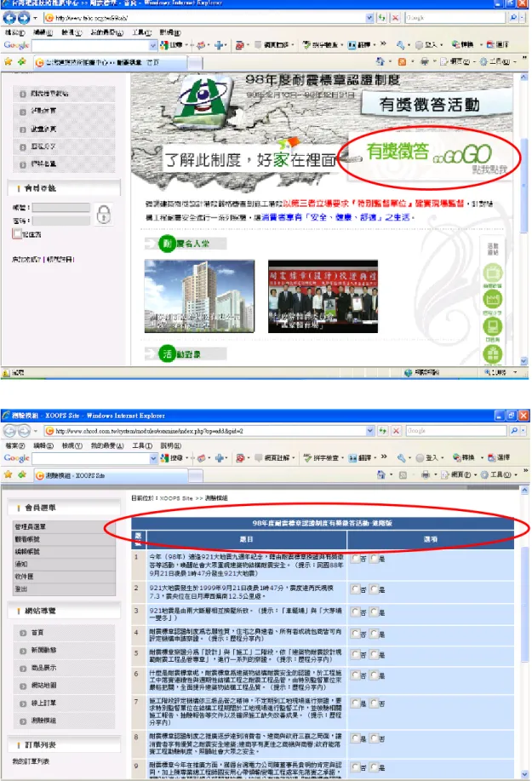
Task: Click Stop (red X) in the XOOPS Site address bar
Action: pyautogui.click(x=396, y=431)
